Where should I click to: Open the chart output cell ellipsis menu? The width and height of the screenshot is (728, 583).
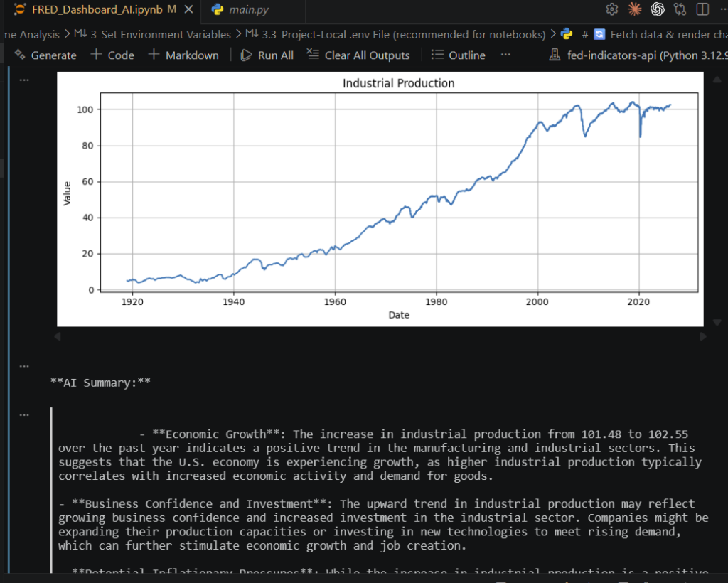point(24,80)
